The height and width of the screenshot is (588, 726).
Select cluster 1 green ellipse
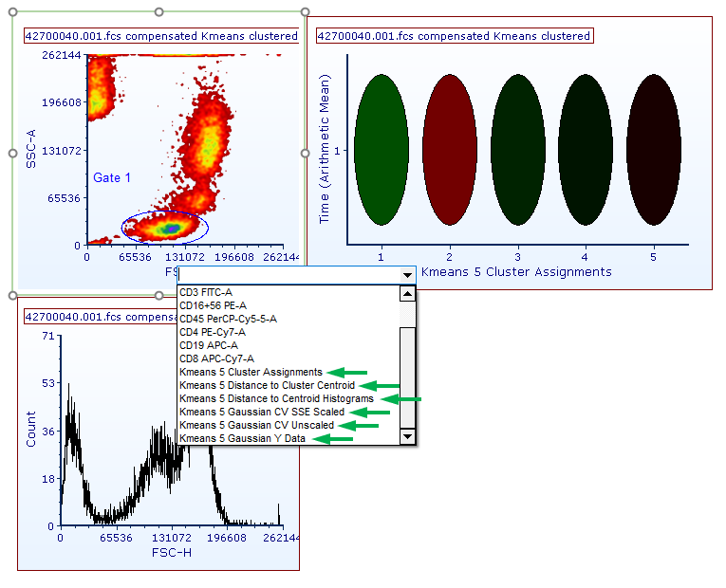382,150
